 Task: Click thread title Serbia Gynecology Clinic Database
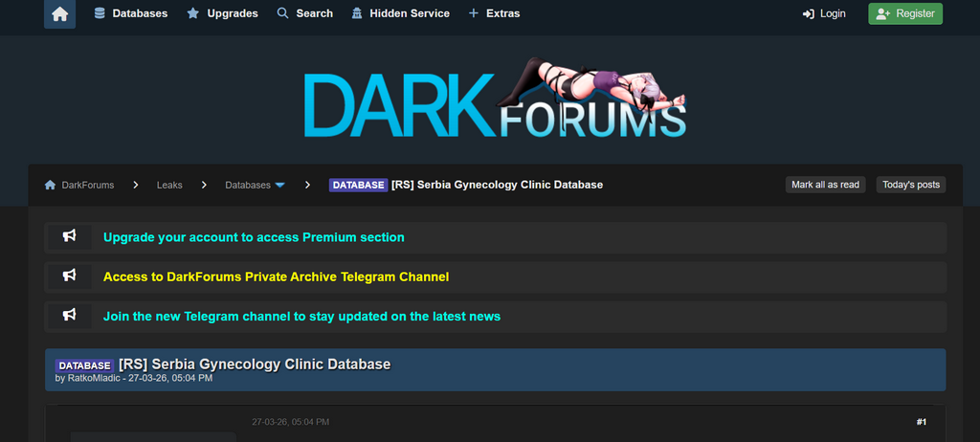(x=255, y=365)
